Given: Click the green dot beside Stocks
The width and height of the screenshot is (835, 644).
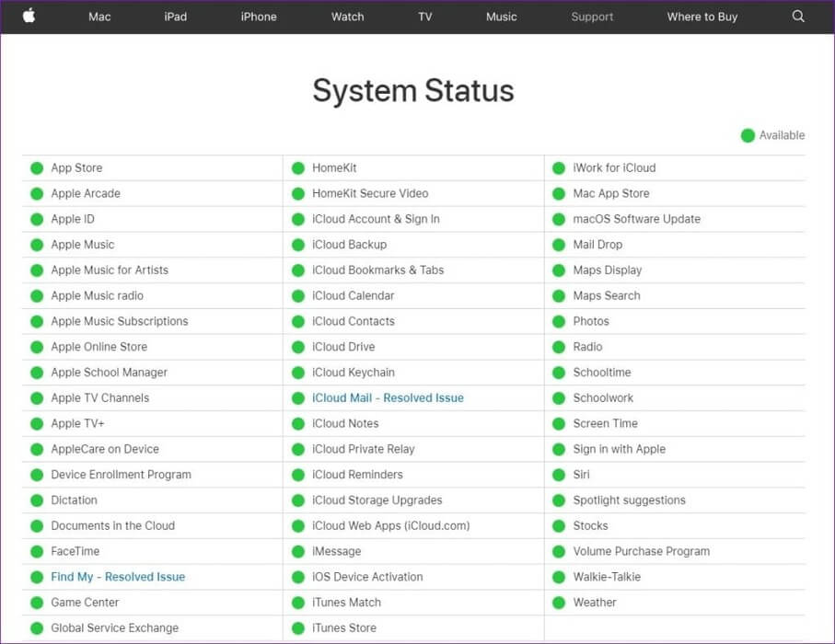Looking at the screenshot, I should [x=559, y=526].
